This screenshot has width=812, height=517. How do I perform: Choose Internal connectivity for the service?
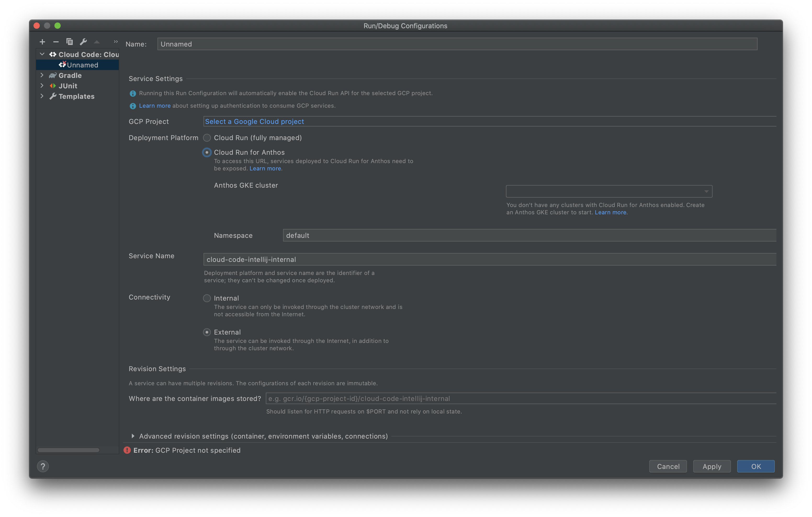207,298
